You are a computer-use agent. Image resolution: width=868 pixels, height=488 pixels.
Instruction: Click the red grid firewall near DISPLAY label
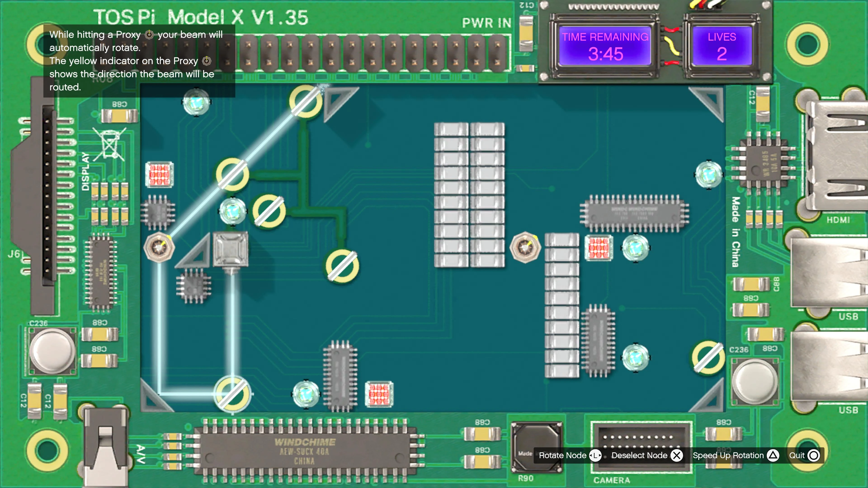click(159, 174)
